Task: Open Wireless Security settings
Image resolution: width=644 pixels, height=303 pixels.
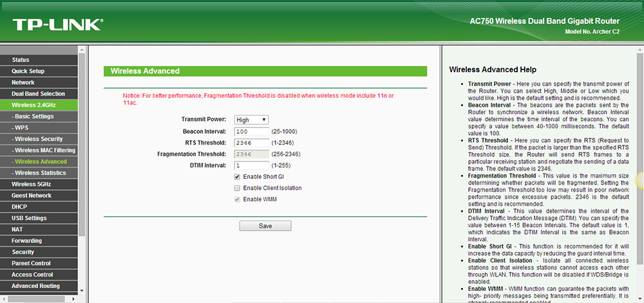Action: [x=39, y=139]
